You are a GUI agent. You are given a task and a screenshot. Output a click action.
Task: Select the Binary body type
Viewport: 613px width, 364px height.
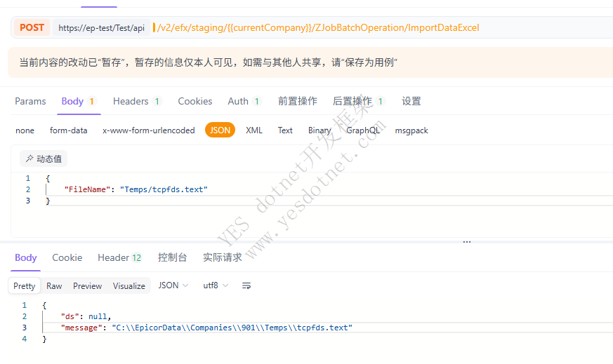coord(319,130)
